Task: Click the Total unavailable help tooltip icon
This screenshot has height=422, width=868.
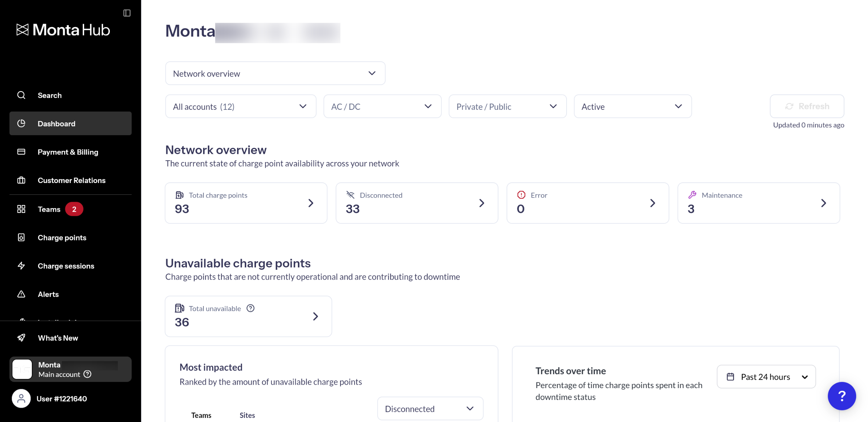Action: tap(250, 308)
